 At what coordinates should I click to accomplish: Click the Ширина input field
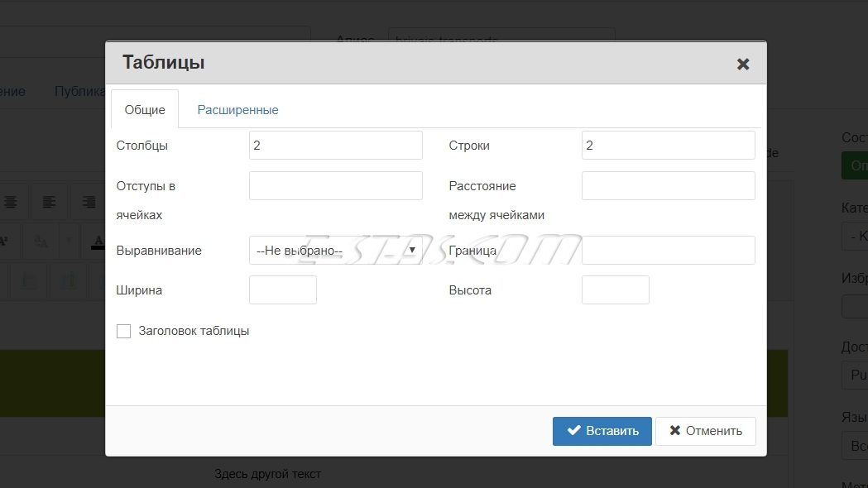click(283, 290)
